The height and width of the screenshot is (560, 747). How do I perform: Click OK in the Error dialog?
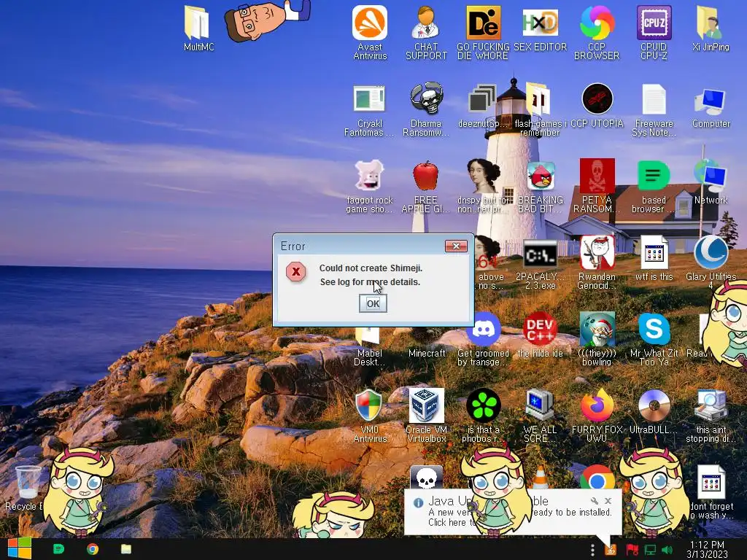(373, 303)
